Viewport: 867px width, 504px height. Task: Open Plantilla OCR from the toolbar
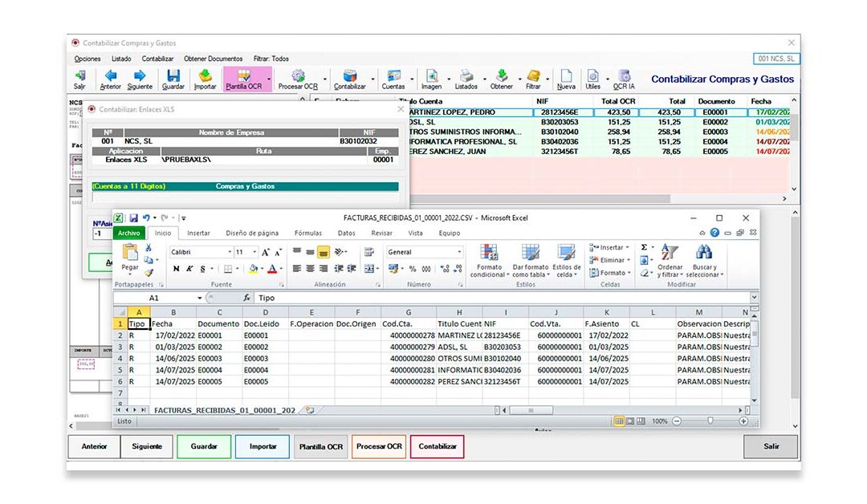click(244, 79)
